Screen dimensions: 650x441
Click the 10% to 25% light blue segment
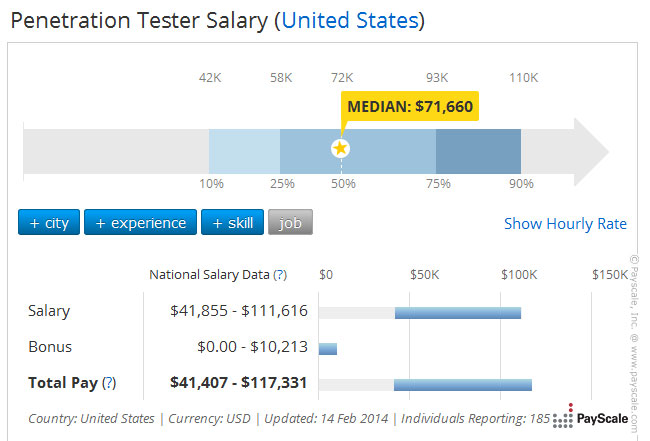pyautogui.click(x=244, y=150)
